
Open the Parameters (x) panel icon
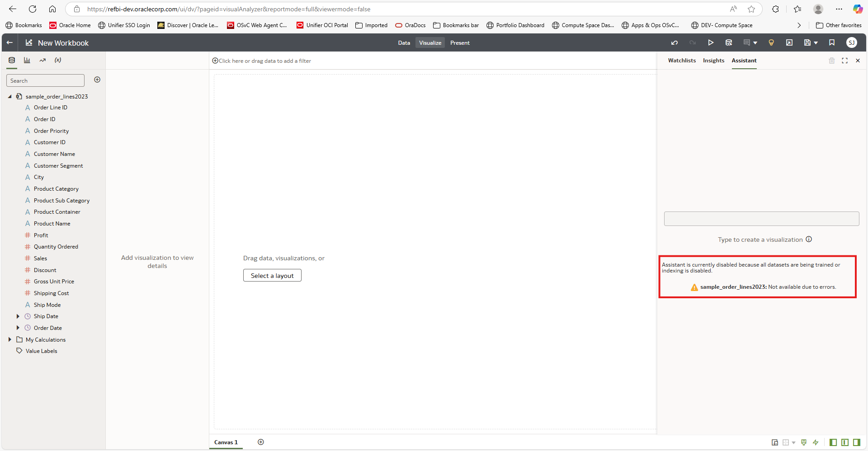click(58, 60)
